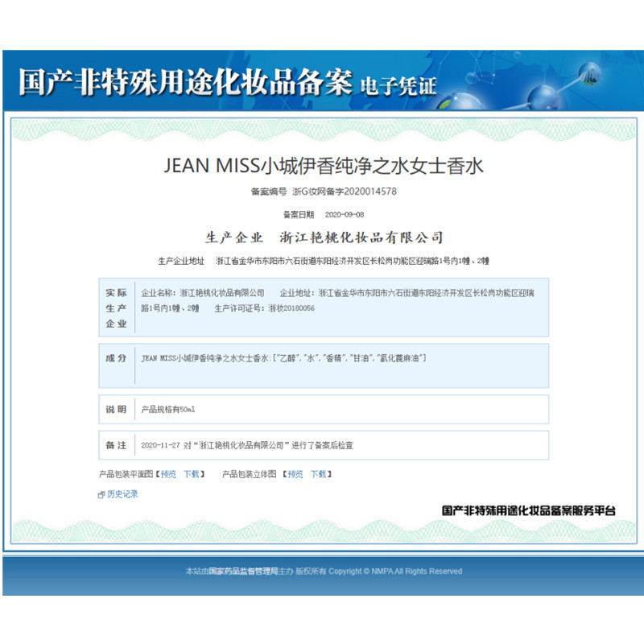Click the 产品规格有50ml description text

pyautogui.click(x=168, y=410)
